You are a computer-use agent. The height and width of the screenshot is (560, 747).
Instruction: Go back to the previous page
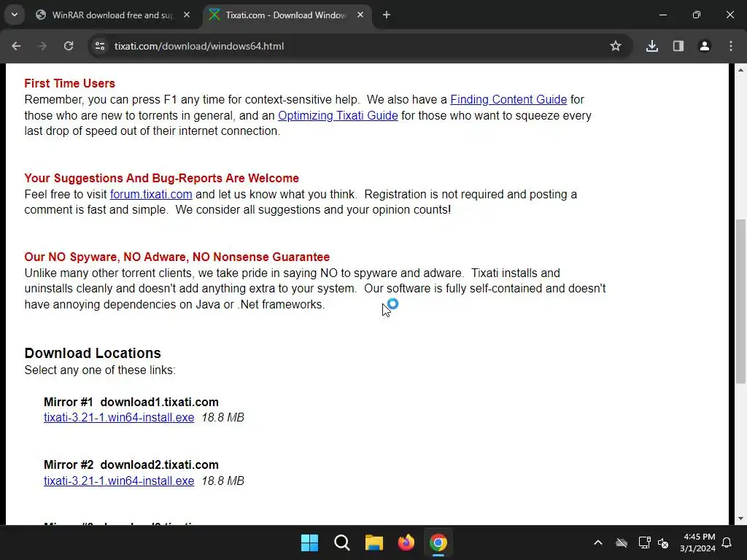coord(16,46)
